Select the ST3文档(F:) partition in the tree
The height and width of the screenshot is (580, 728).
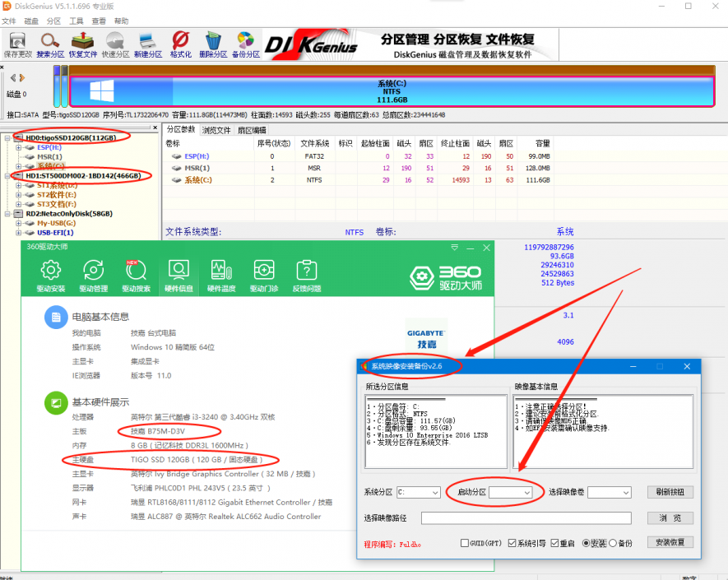[57, 204]
